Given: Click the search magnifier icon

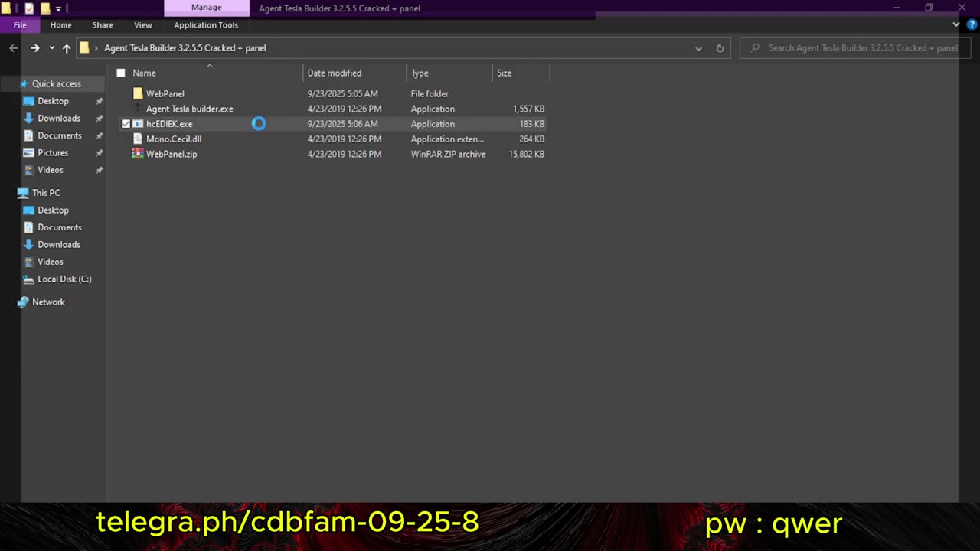Looking at the screenshot, I should (756, 47).
